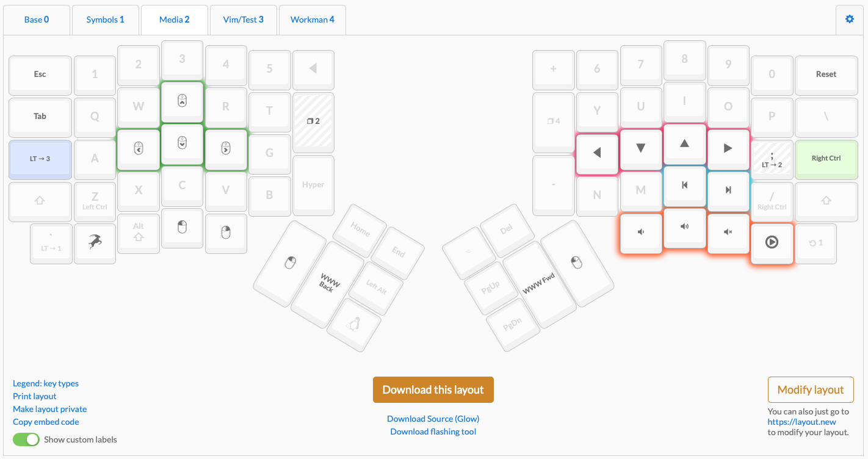Switch to the Base 0 layer tab
Screen dimensions: 868x459
37,20
